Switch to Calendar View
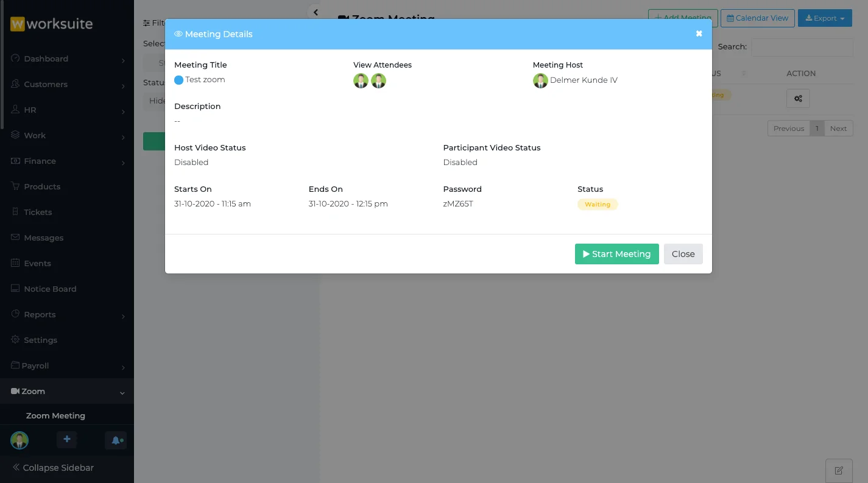Image resolution: width=868 pixels, height=483 pixels. point(758,18)
